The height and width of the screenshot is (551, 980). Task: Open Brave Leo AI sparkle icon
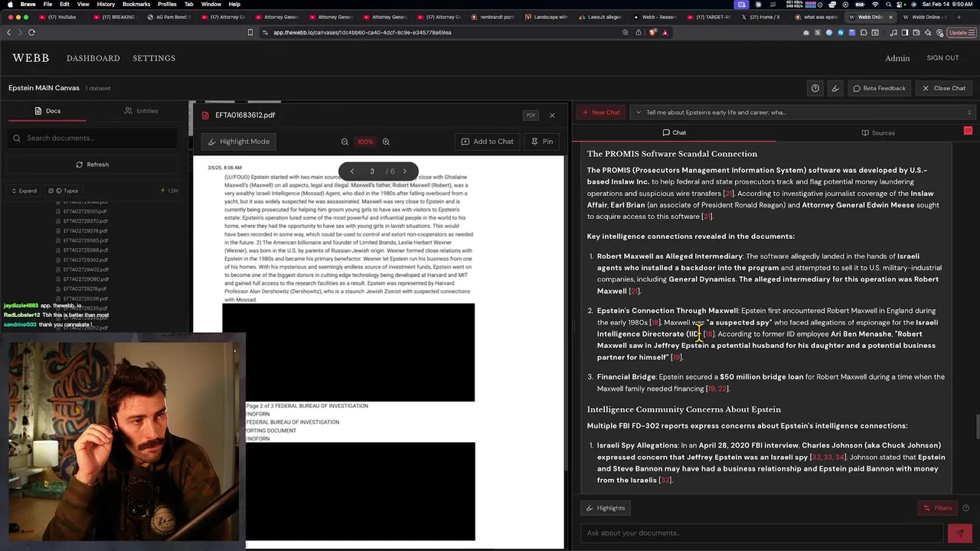(926, 32)
